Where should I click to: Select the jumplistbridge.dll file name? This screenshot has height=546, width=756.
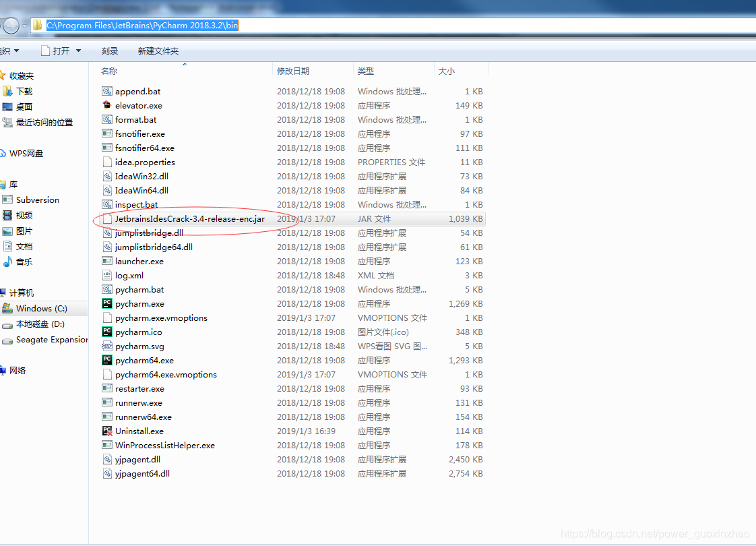(149, 233)
